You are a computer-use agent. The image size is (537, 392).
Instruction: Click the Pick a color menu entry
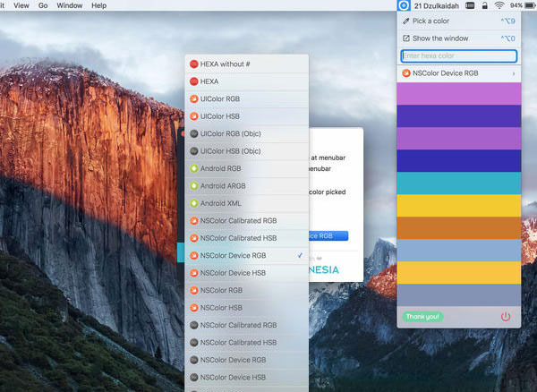pyautogui.click(x=459, y=21)
